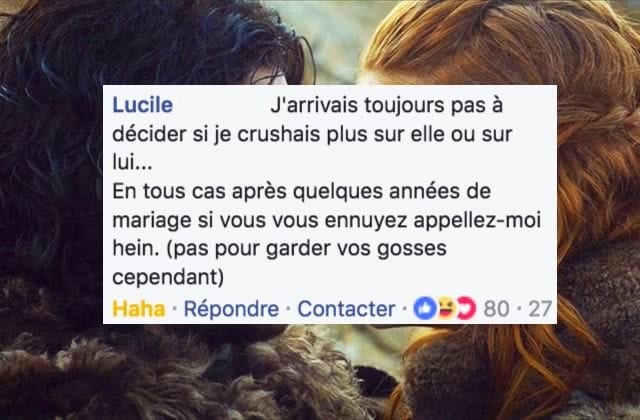Click the final word "cependant)"
This screenshot has width=640, height=420.
tap(168, 278)
